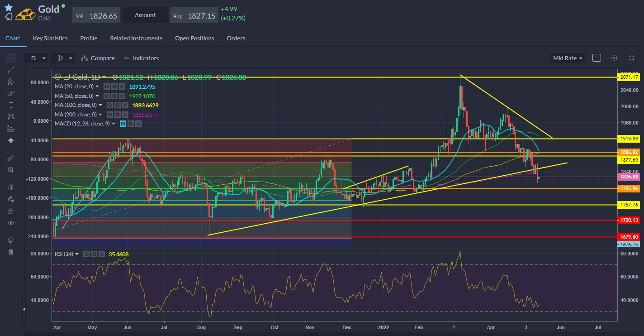Click the Amount input field

tap(145, 15)
